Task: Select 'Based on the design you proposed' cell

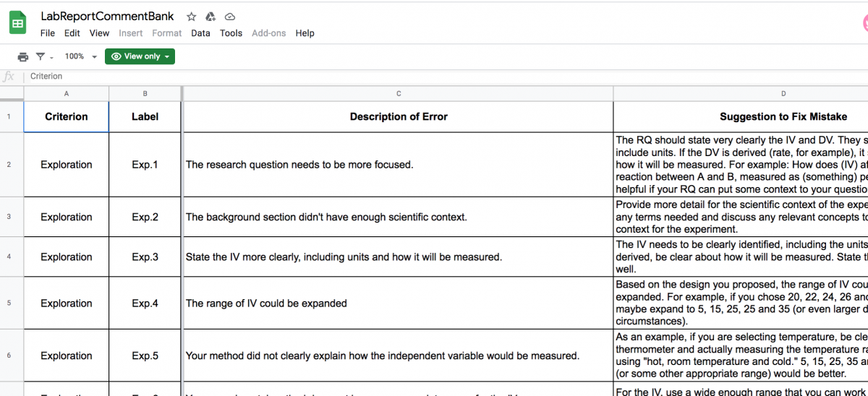Action: click(741, 304)
